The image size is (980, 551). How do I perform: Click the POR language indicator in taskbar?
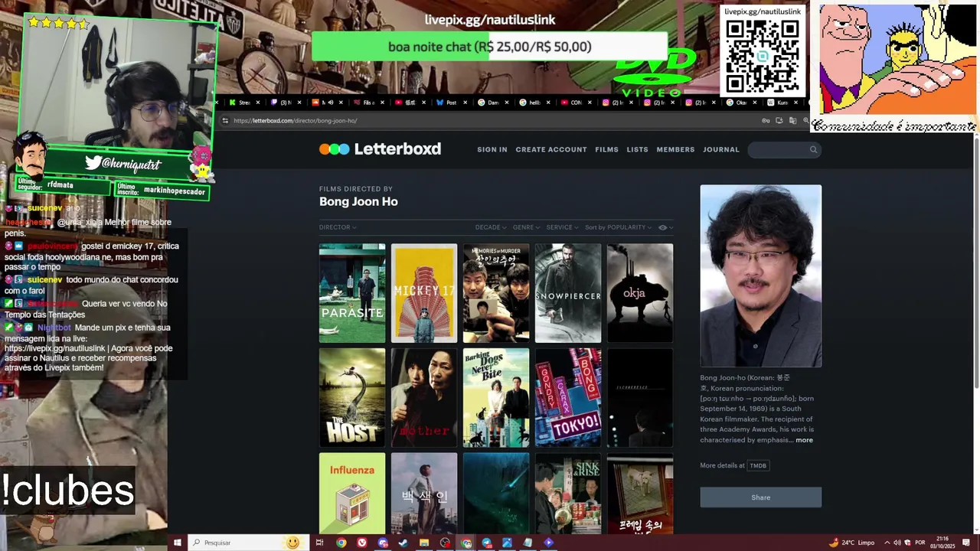pyautogui.click(x=920, y=543)
